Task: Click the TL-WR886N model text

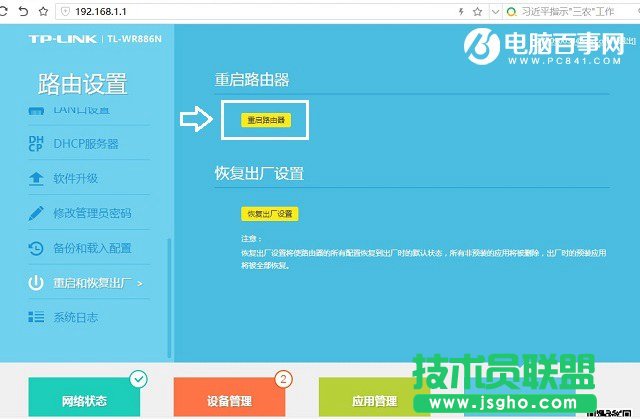Action: tap(135, 39)
